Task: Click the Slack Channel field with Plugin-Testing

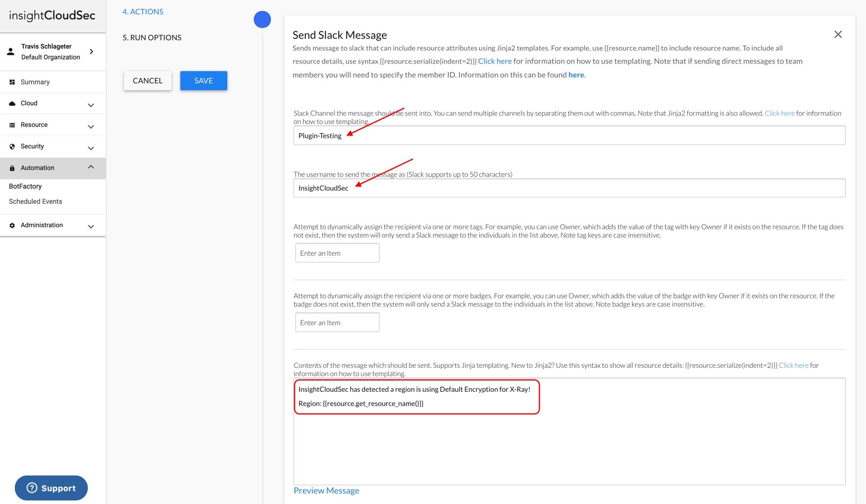Action: coord(569,135)
